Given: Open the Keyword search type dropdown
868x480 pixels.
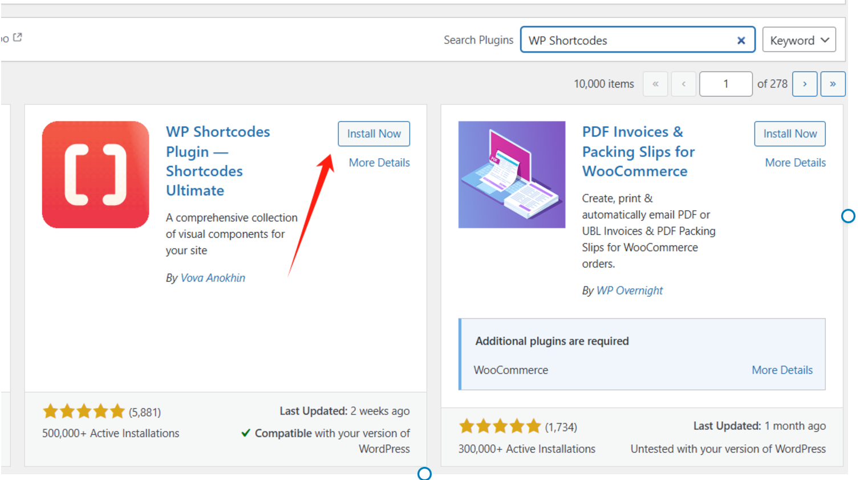Looking at the screenshot, I should pos(798,41).
